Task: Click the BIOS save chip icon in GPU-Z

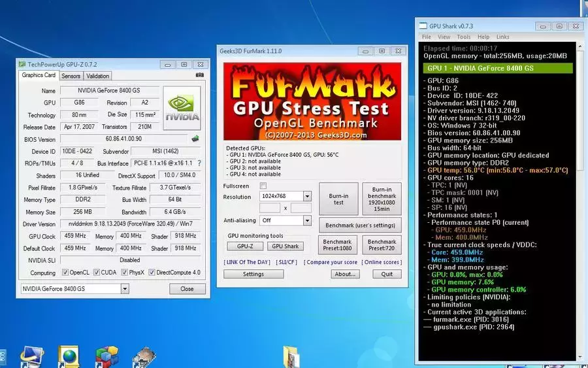Action: coord(195,139)
